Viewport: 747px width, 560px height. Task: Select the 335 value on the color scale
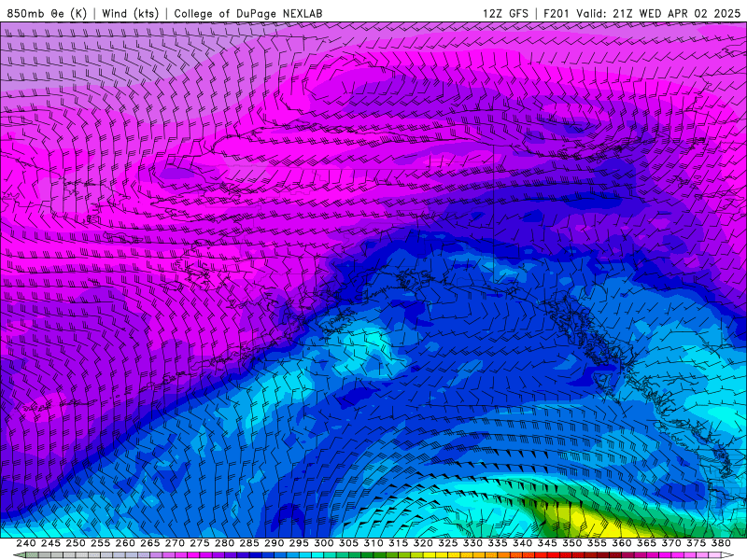pos(498,543)
